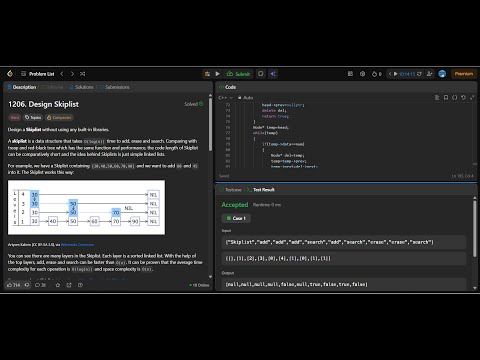
Task: Start the timer play button
Action: point(395,74)
